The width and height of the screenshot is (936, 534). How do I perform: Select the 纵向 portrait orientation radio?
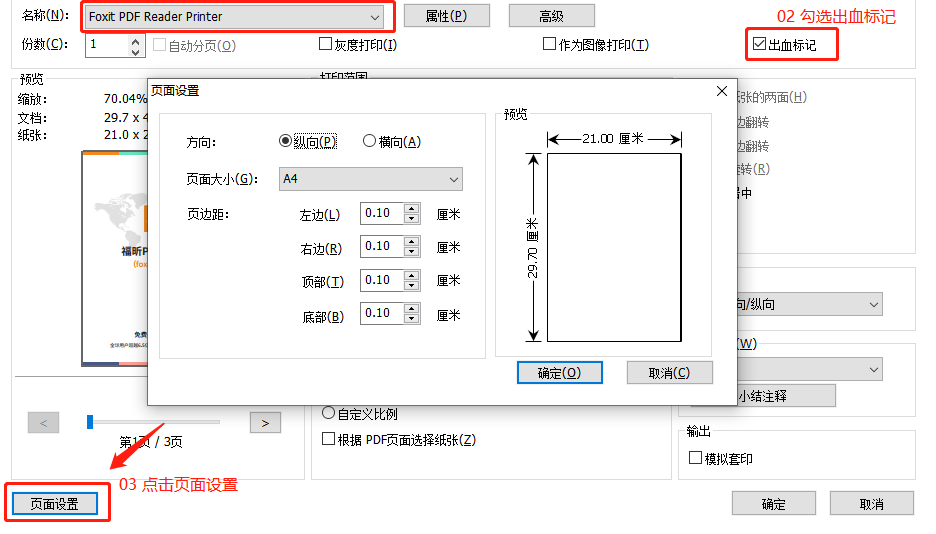pyautogui.click(x=286, y=142)
